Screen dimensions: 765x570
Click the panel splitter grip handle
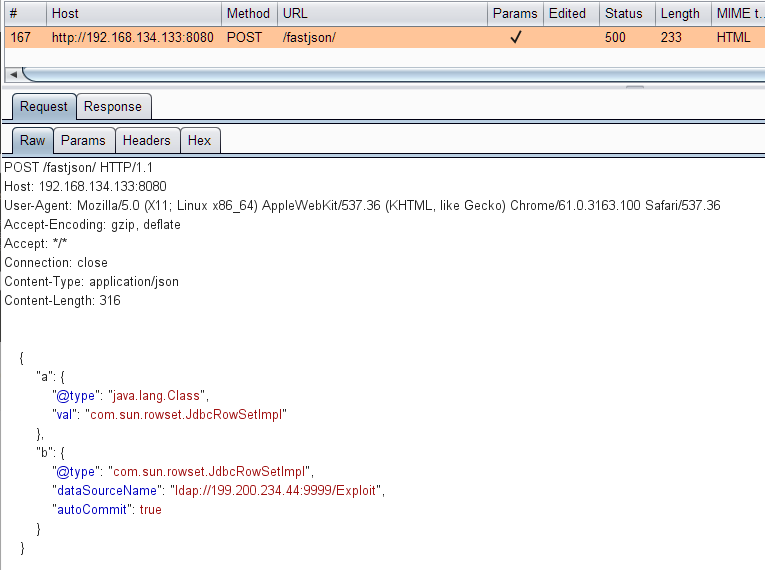[x=635, y=87]
